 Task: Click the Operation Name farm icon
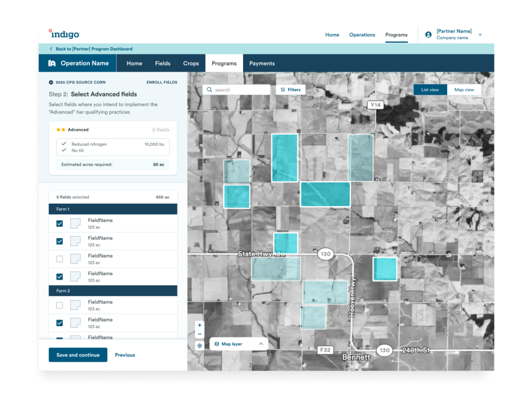click(x=52, y=63)
